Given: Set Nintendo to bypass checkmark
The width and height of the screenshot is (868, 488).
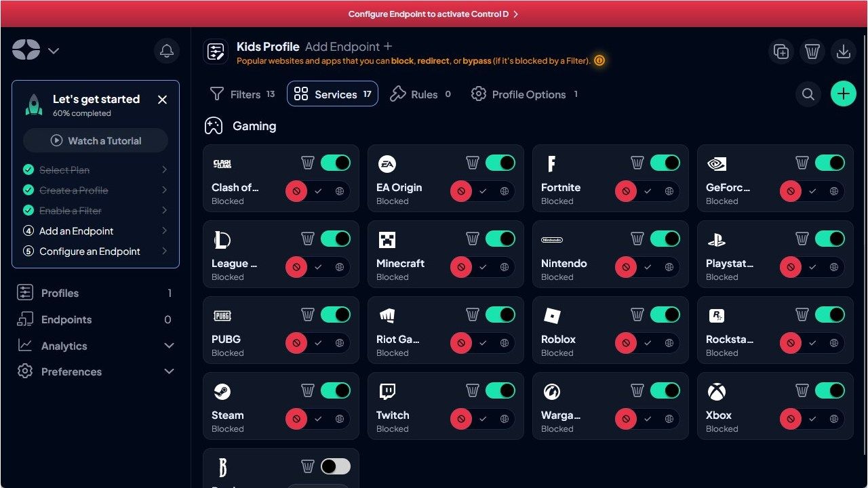Looking at the screenshot, I should (648, 267).
